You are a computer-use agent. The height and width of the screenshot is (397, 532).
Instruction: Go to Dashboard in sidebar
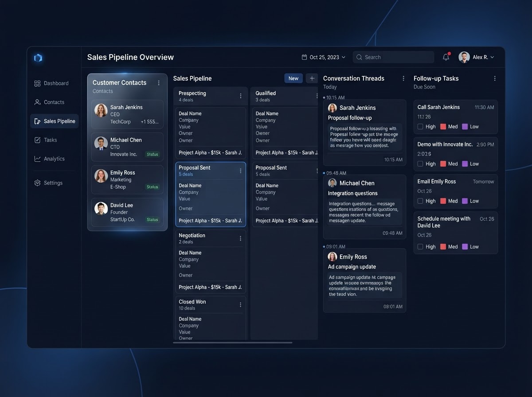click(x=54, y=83)
